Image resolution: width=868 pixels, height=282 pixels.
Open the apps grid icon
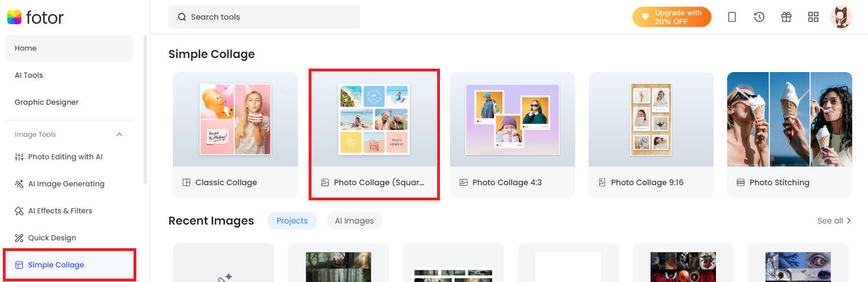[x=813, y=17]
